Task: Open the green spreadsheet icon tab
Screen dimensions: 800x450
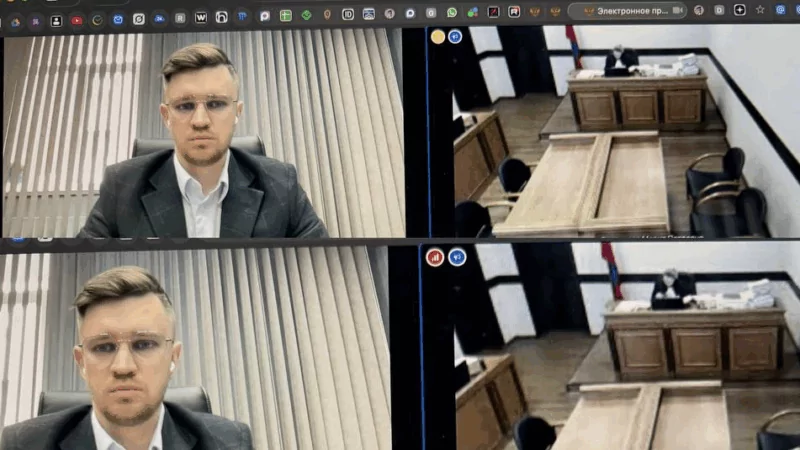Action: (x=285, y=15)
